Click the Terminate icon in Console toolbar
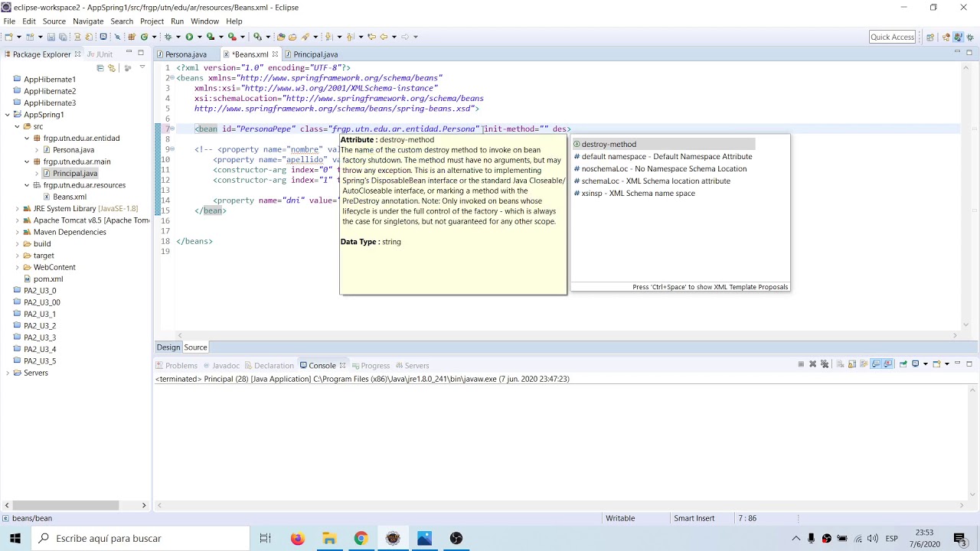 pos(801,364)
